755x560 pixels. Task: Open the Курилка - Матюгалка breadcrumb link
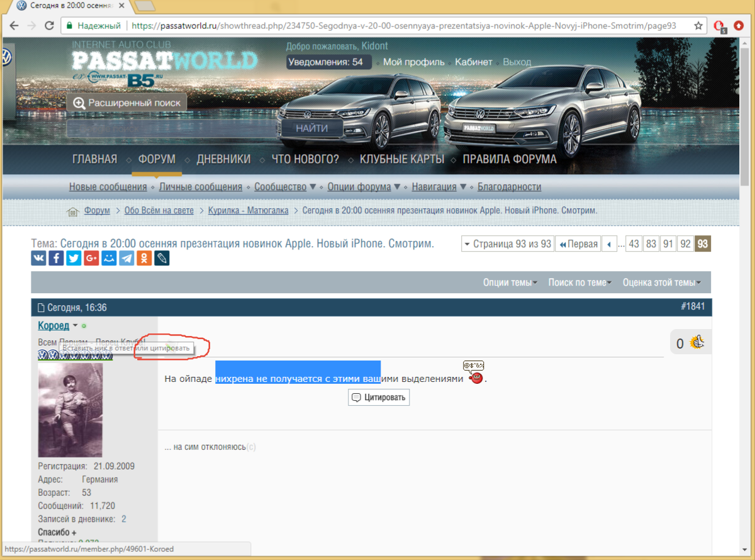tap(249, 211)
